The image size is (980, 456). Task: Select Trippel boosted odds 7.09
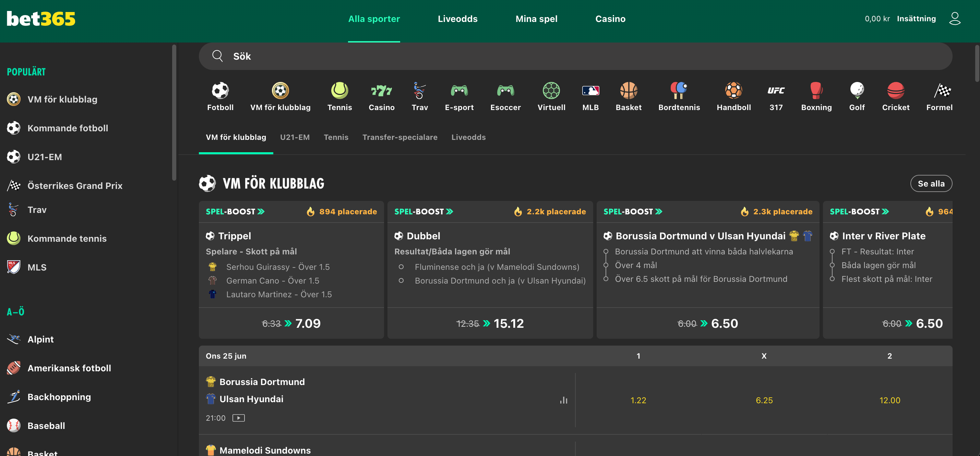291,323
